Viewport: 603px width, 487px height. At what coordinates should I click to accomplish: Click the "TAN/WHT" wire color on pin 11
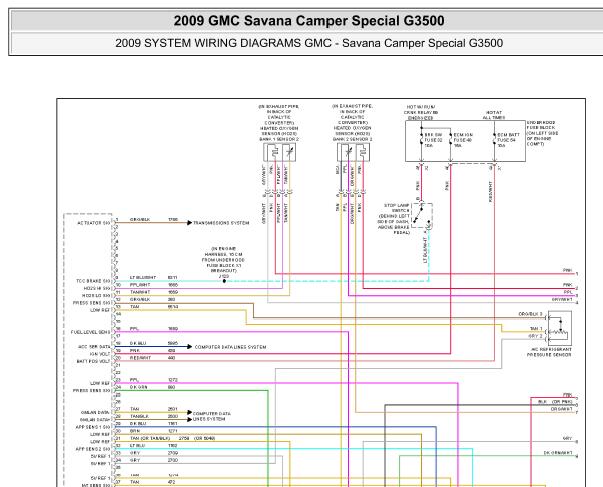click(140, 292)
